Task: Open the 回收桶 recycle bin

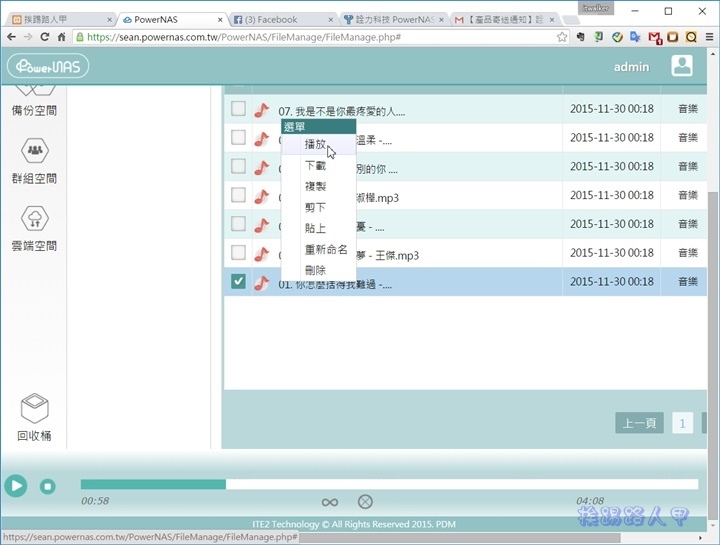Action: 35,409
